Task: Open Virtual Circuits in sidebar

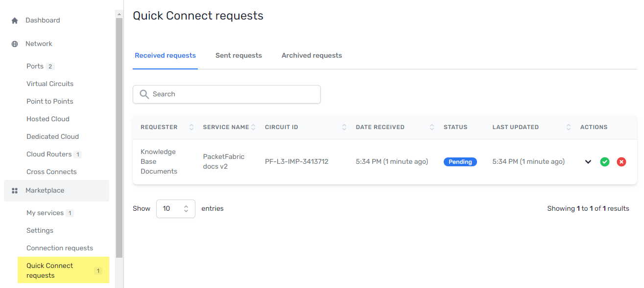Action: 50,84
